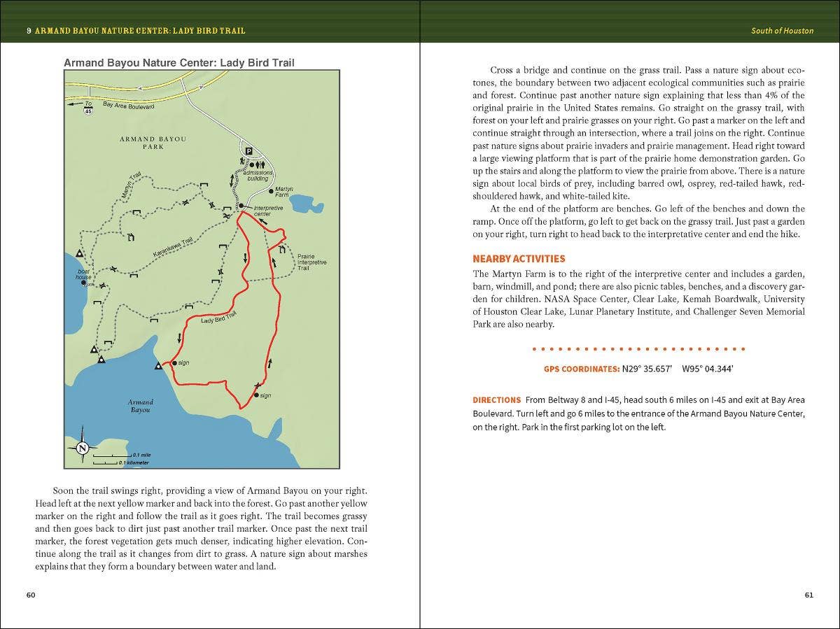Click the sign marker at trail's southeast corner
Screen dimensions: 840x629
[x=256, y=395]
